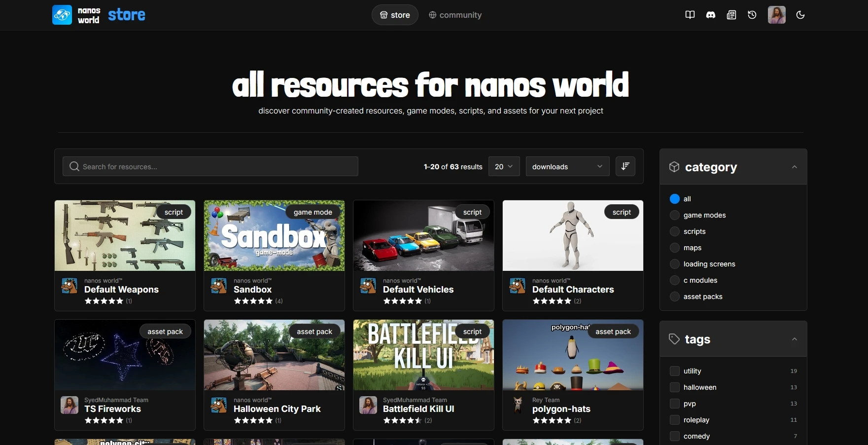
Task: Click the sort direction icon button
Action: pos(625,166)
